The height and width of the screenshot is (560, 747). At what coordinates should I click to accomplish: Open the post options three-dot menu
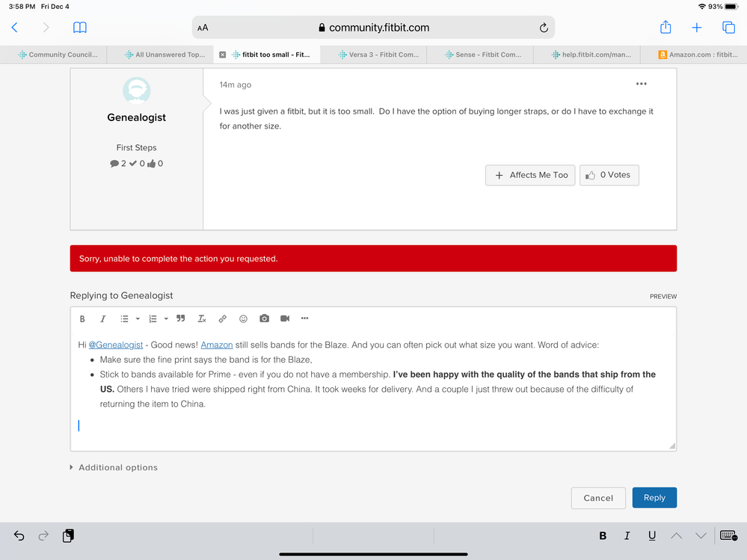pyautogui.click(x=642, y=84)
